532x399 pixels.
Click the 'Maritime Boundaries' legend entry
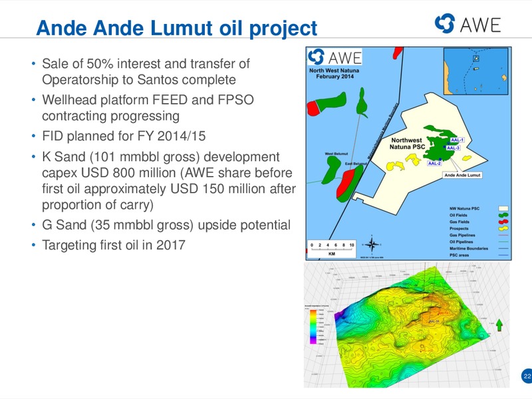pos(479,248)
